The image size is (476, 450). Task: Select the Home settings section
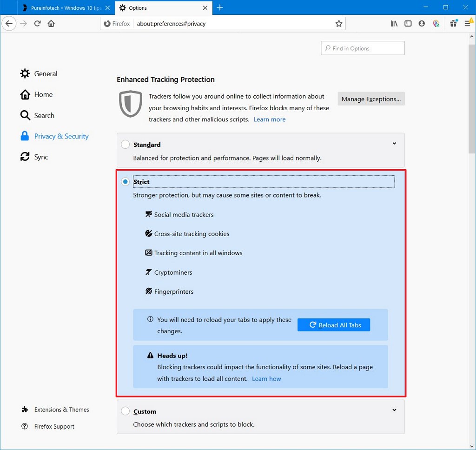[x=43, y=94]
